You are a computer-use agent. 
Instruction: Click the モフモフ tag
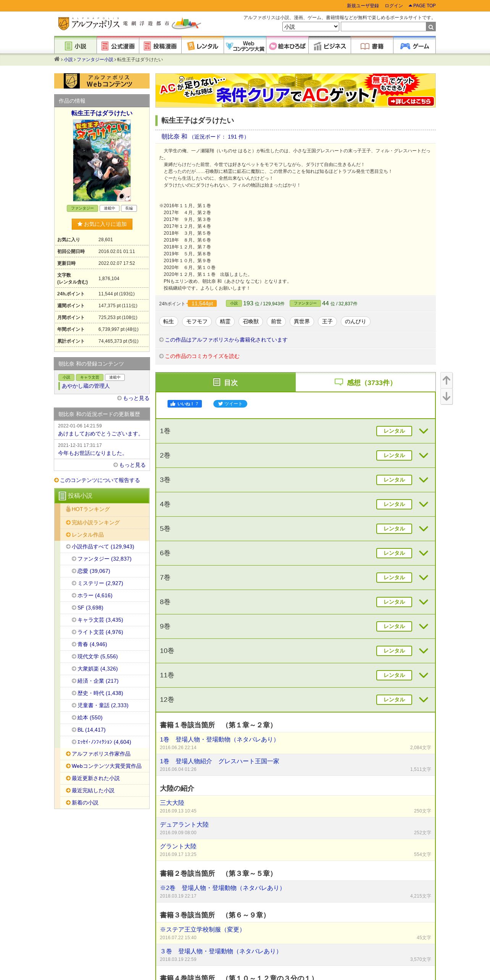click(x=197, y=321)
